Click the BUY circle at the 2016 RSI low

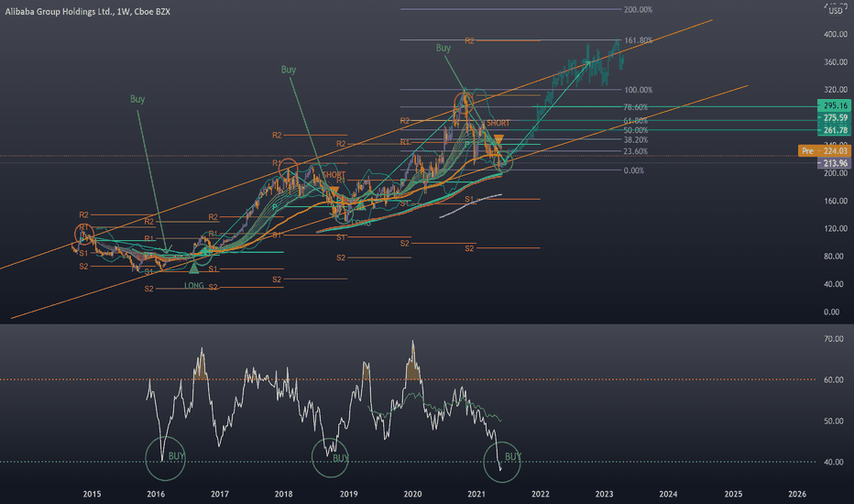[166, 459]
